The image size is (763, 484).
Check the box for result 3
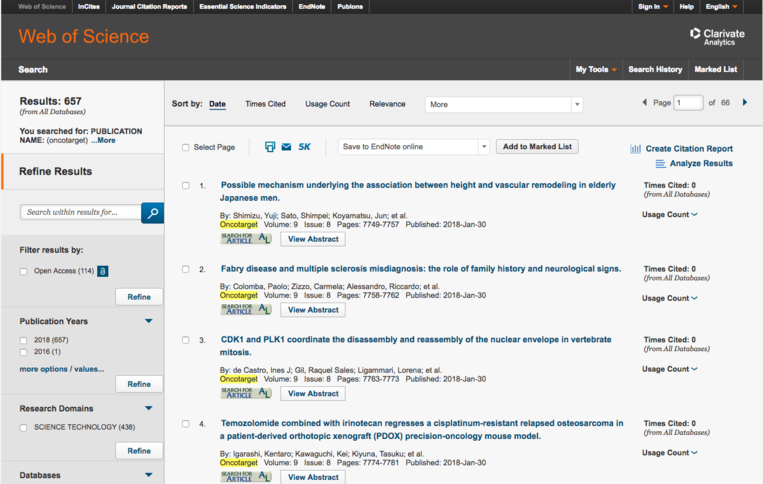coord(185,340)
